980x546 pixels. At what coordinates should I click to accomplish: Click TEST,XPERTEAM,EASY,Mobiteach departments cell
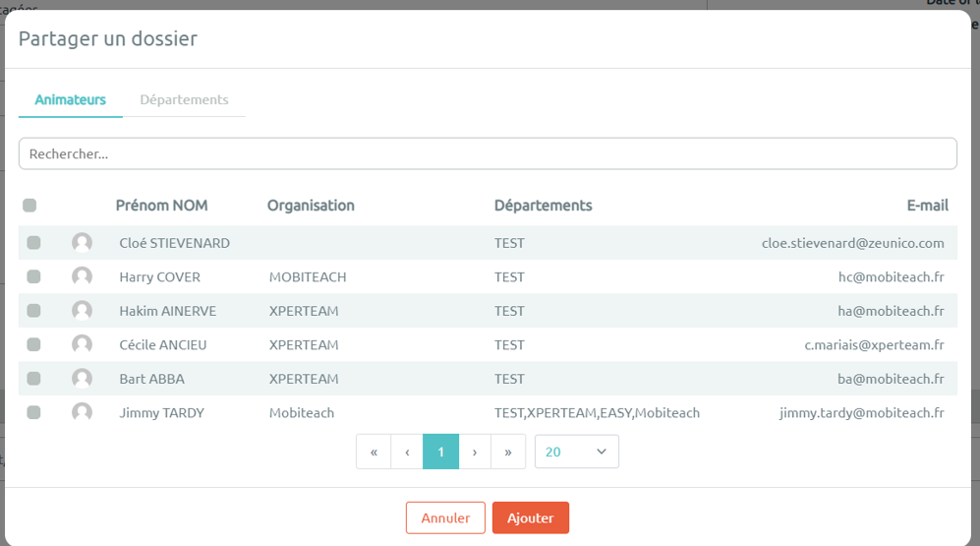click(x=597, y=413)
